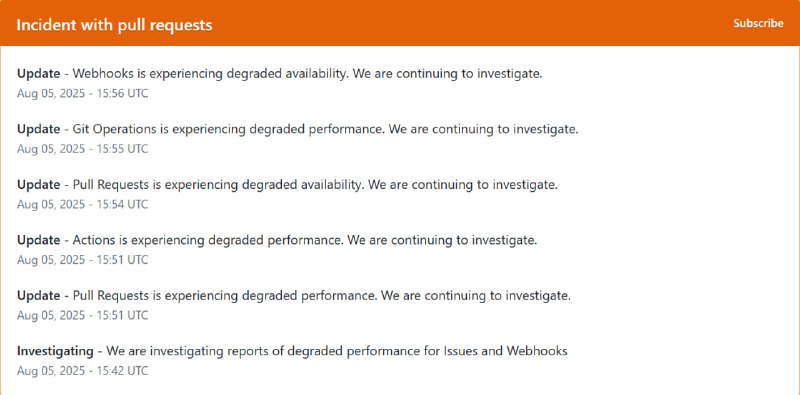Click the 15:42 UTC timestamp

[x=83, y=371]
